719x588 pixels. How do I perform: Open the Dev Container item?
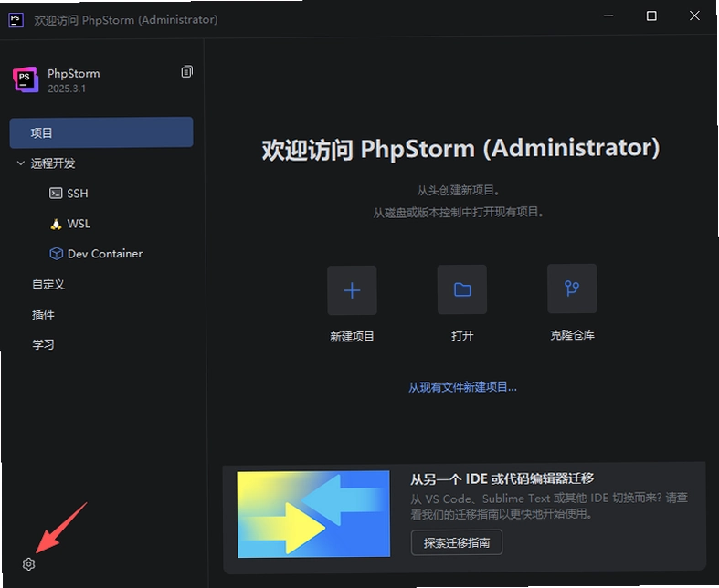pos(96,254)
